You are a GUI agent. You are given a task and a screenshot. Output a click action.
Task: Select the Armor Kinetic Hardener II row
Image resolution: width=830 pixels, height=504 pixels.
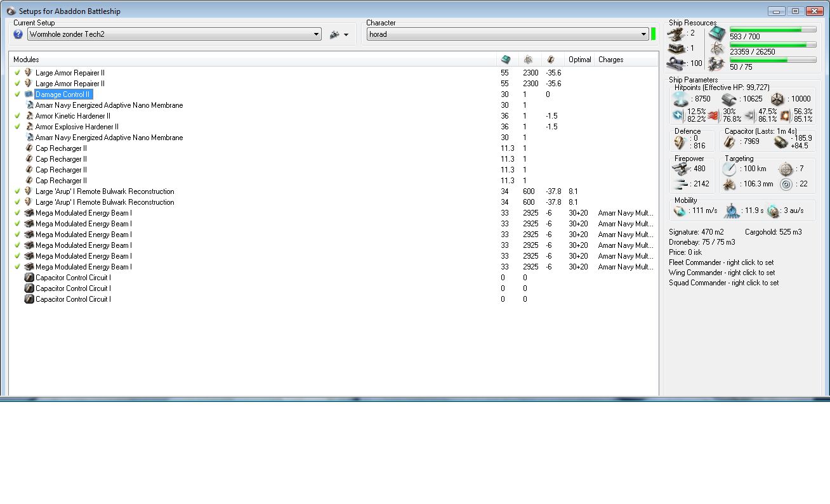[334, 116]
